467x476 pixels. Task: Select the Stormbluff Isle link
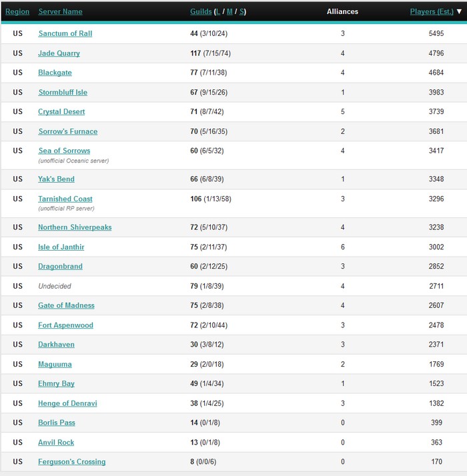click(63, 92)
